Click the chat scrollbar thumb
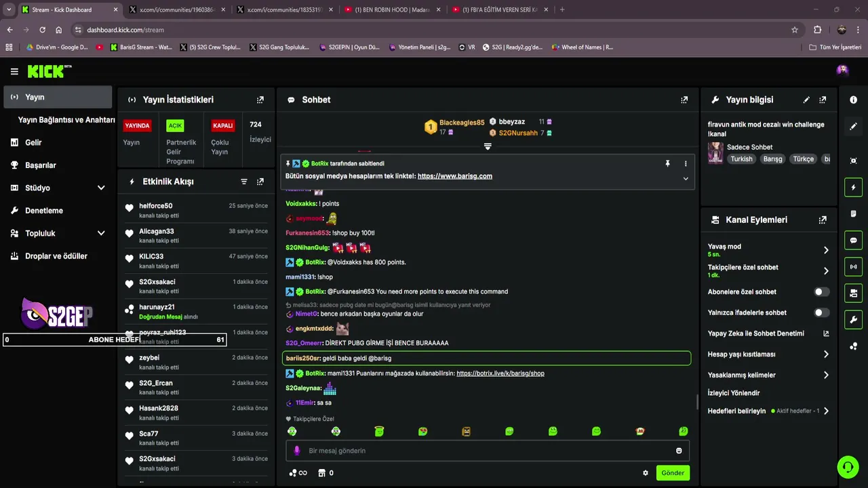 [697, 402]
